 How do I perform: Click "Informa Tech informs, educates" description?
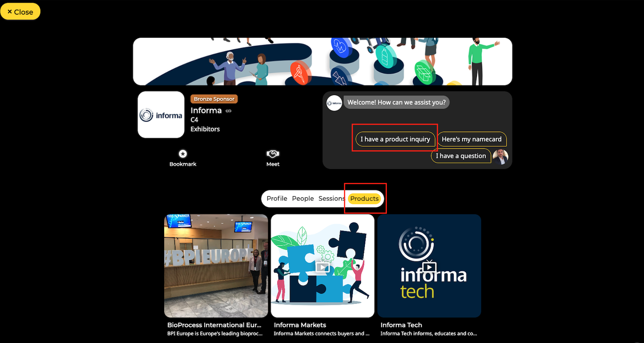point(429,334)
